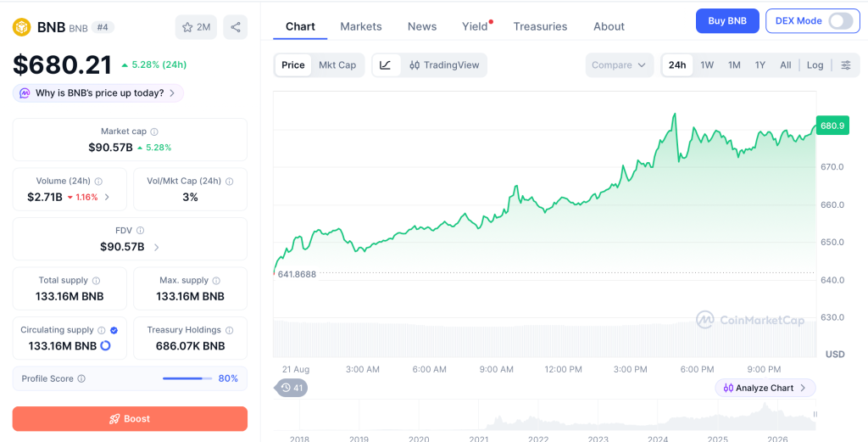Open the Compare dropdown

(619, 64)
